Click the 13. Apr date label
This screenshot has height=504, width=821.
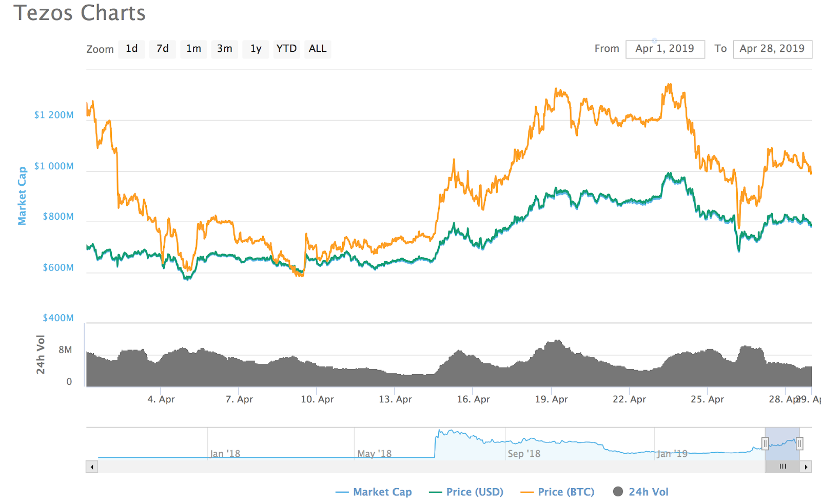(395, 399)
